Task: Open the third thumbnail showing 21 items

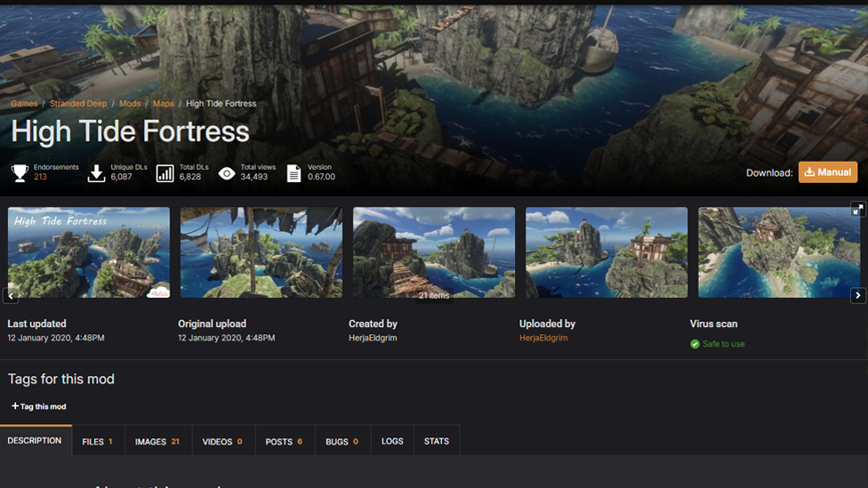Action: click(434, 252)
